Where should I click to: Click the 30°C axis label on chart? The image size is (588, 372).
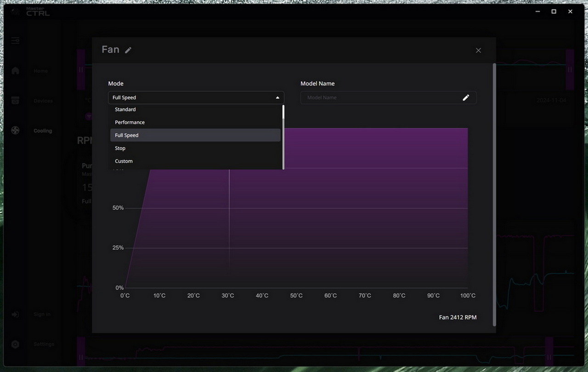click(228, 296)
